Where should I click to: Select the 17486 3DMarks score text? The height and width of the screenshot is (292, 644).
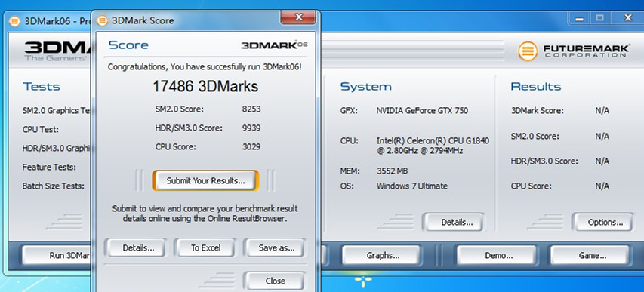[205, 86]
